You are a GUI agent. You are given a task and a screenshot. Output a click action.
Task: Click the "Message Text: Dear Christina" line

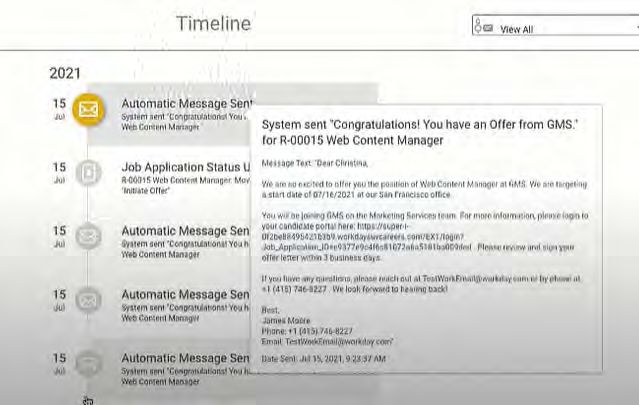[x=315, y=163]
